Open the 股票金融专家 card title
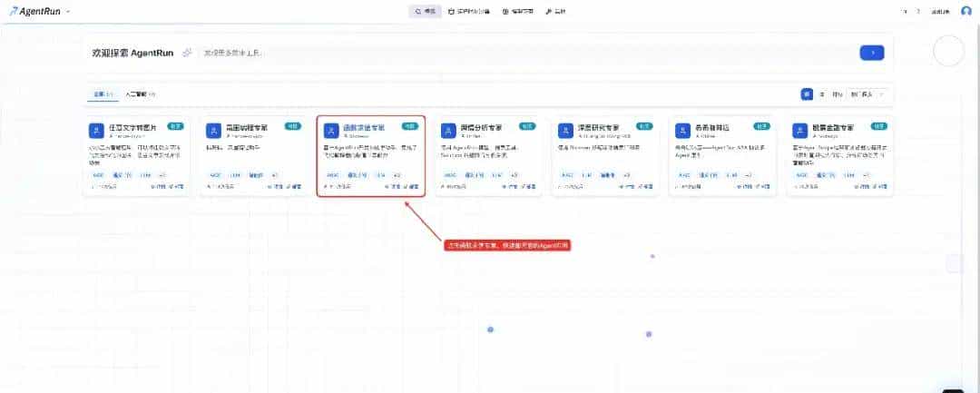 (x=832, y=127)
